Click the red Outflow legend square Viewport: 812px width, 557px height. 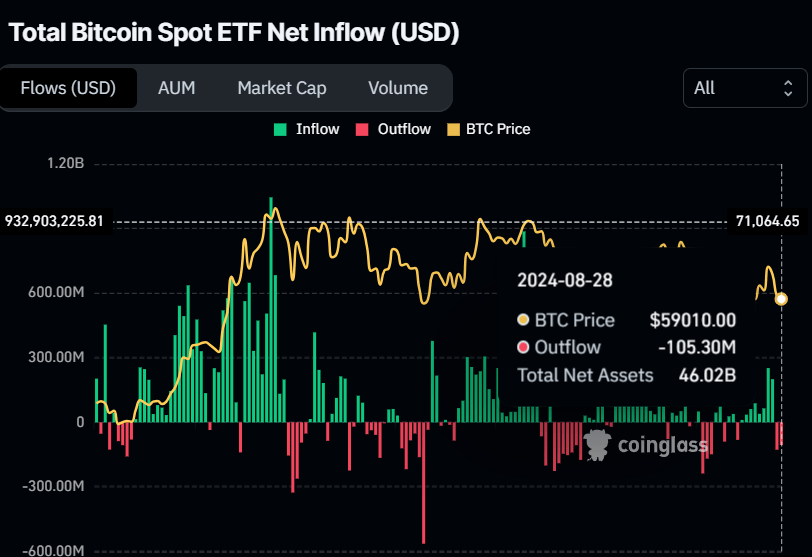click(363, 129)
